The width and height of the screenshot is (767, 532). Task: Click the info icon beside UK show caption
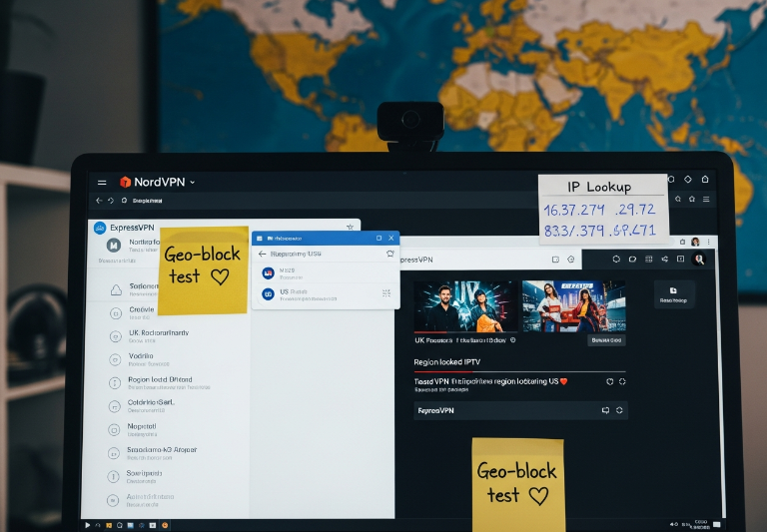tap(512, 339)
